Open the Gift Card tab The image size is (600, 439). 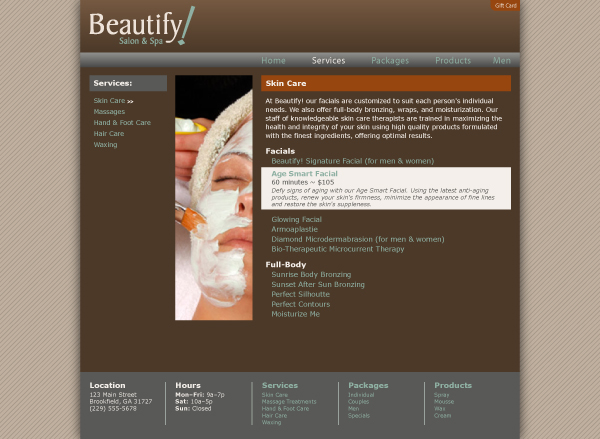pos(505,5)
